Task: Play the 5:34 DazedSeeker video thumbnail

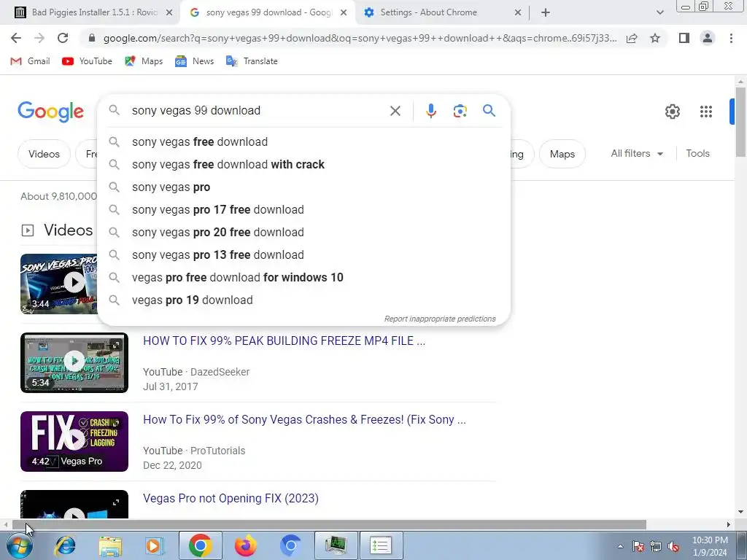Action: pos(74,362)
